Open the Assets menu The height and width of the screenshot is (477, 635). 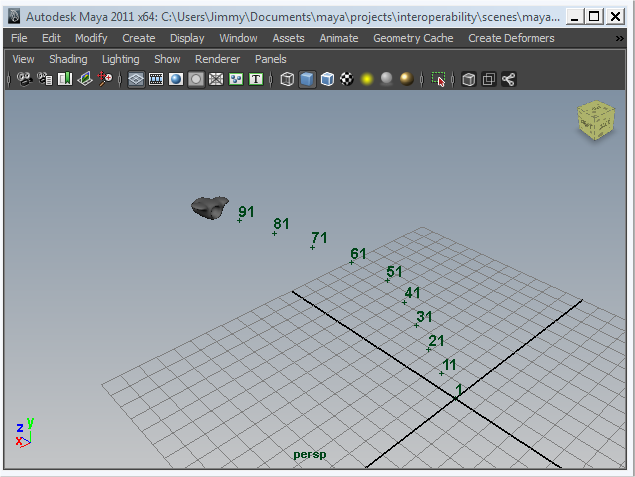pyautogui.click(x=288, y=38)
